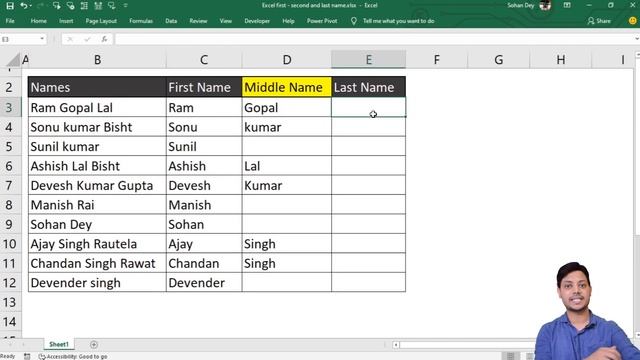Select cell with Ajay Singh Rautela

tap(97, 244)
